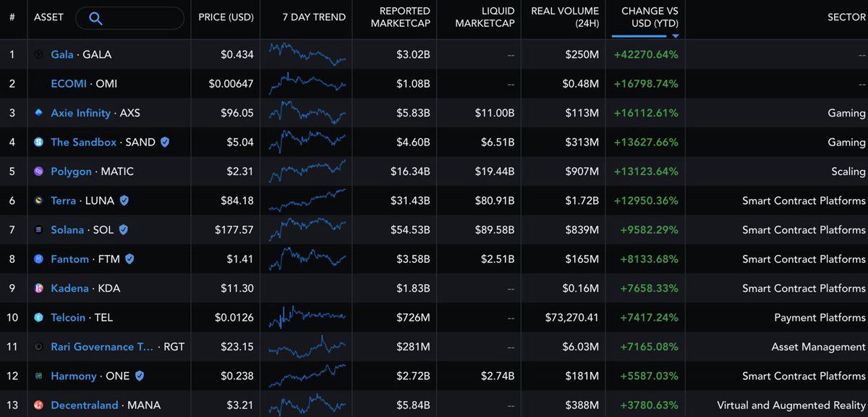Click the Axie Infinity coin logo
The width and height of the screenshot is (868, 417).
[39, 113]
